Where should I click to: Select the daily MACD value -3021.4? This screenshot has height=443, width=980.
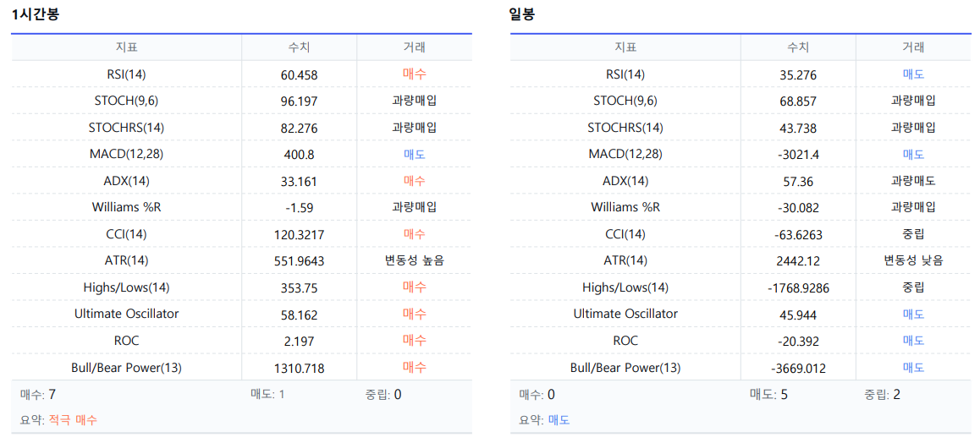point(798,156)
